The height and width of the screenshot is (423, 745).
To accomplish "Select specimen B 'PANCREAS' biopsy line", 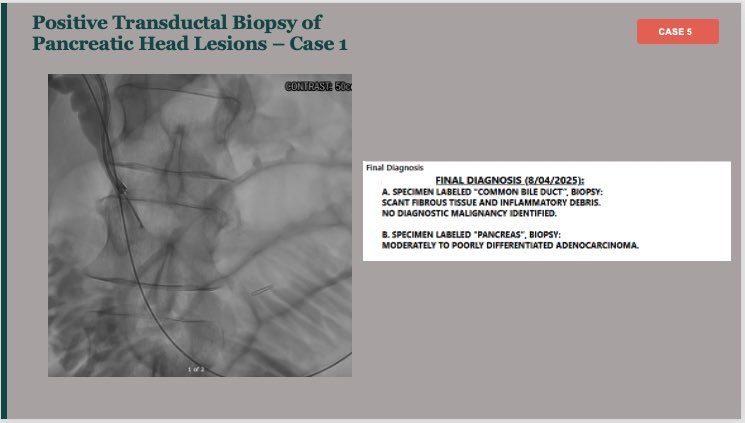I will coord(471,235).
